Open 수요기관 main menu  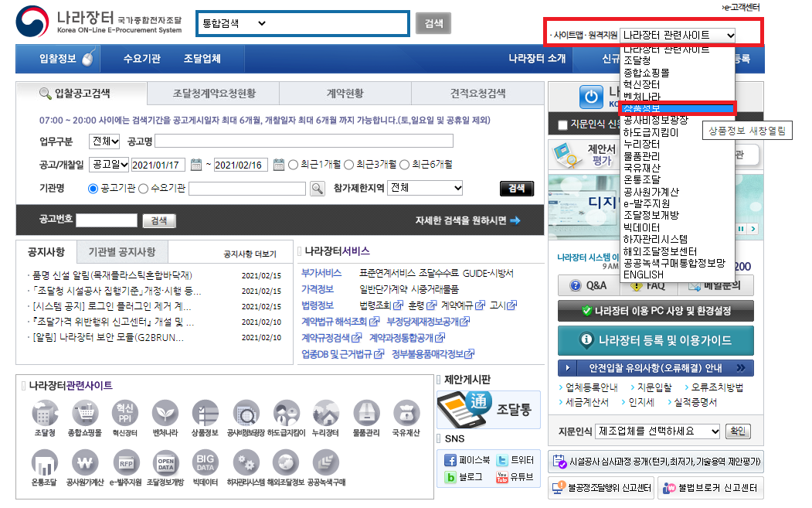click(x=142, y=59)
